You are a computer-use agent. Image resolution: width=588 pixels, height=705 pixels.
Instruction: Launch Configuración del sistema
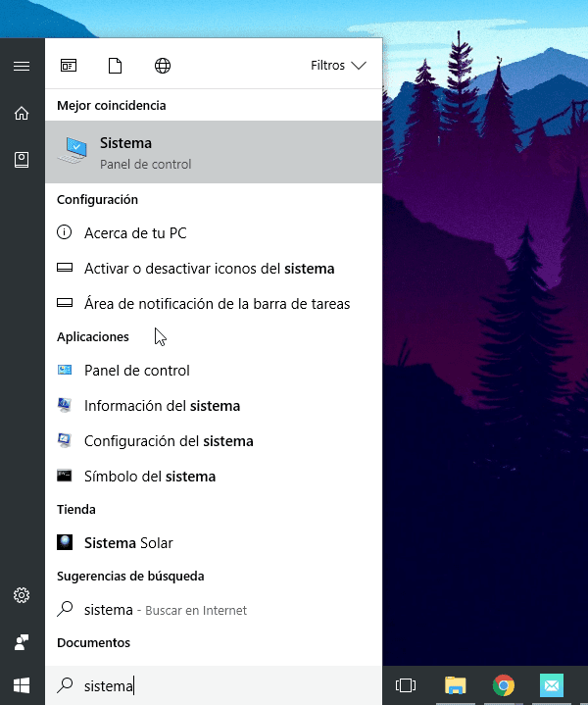tap(169, 441)
